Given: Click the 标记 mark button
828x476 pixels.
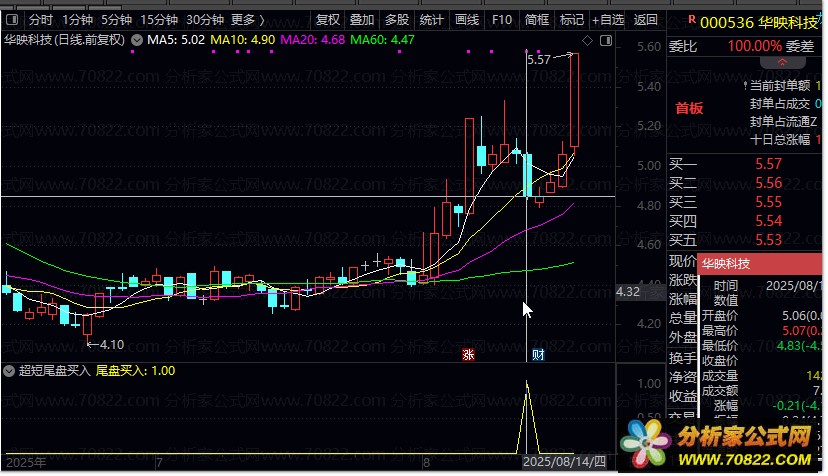Looking at the screenshot, I should pyautogui.click(x=571, y=20).
